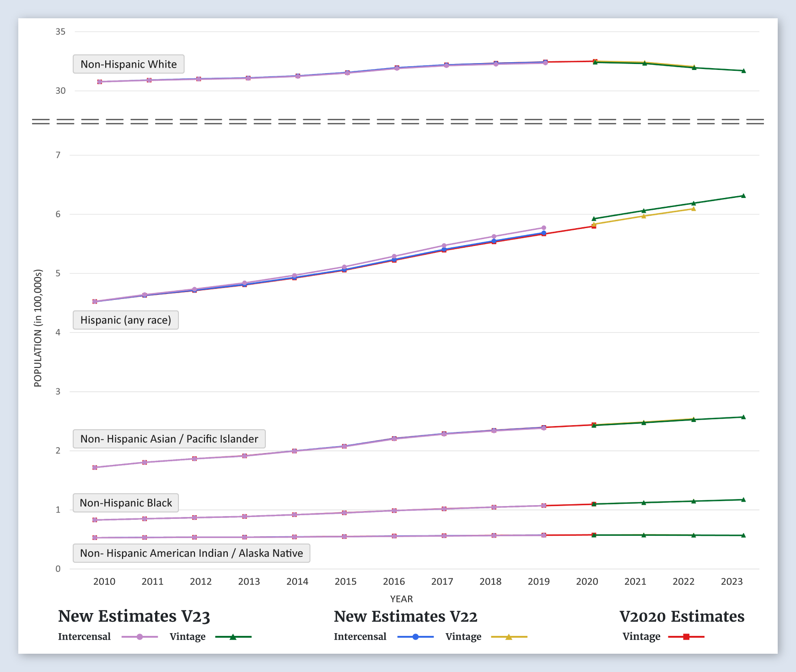
Task: Select the 2022 yellow triangle on Hispanic line
Action: (693, 209)
